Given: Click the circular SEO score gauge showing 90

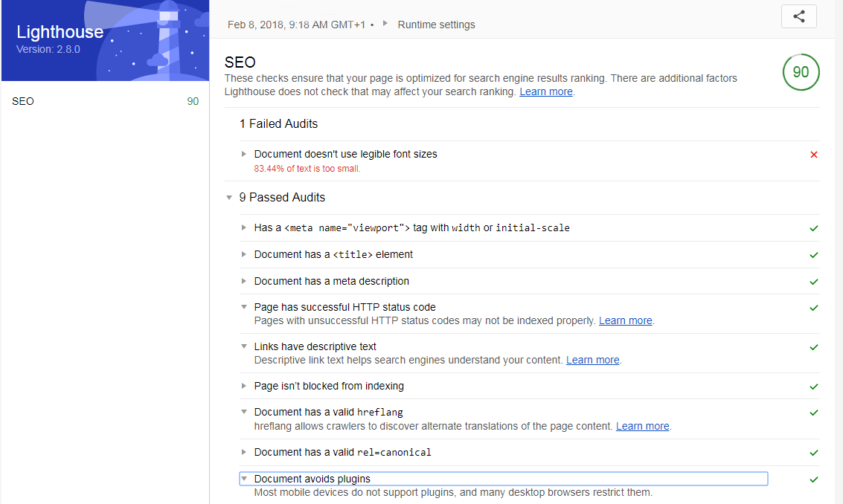Looking at the screenshot, I should pyautogui.click(x=801, y=72).
